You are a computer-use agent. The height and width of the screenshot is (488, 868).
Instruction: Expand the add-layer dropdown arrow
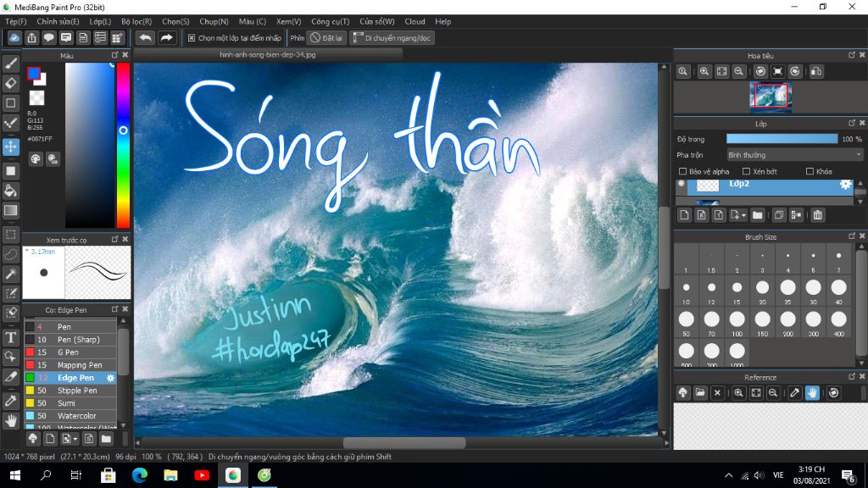coord(743,216)
